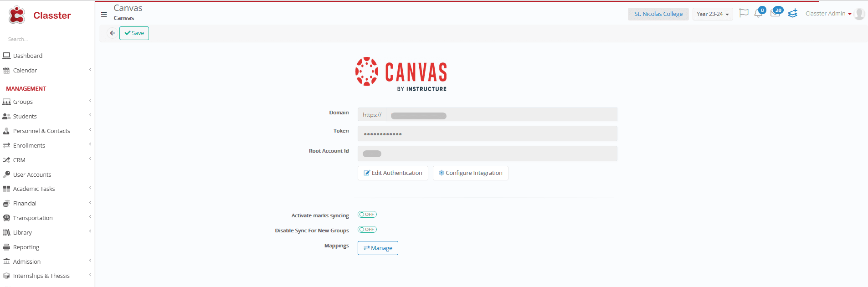Open the Year 23-24 dropdown
868x287 pixels.
click(713, 14)
